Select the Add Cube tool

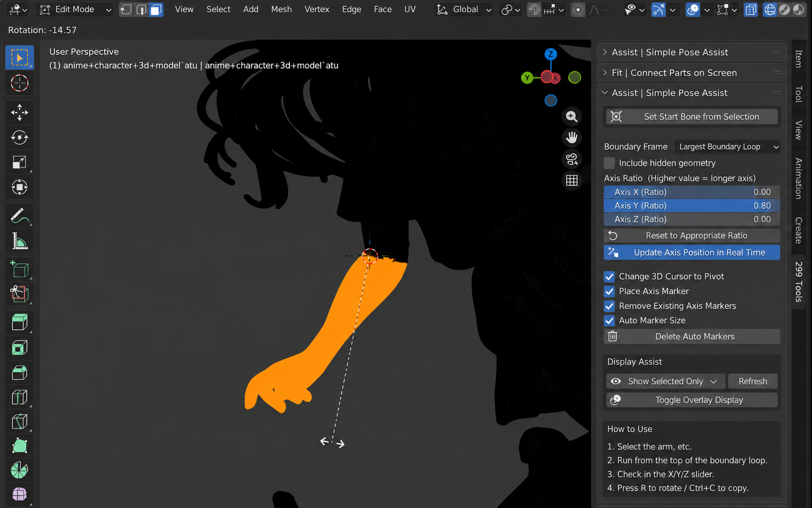point(19,269)
